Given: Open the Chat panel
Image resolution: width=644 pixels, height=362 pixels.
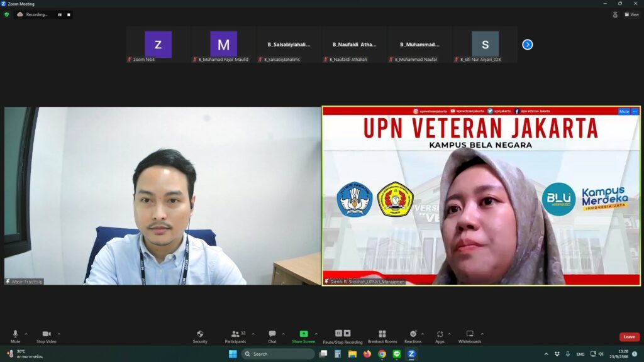Looking at the screenshot, I should [272, 337].
